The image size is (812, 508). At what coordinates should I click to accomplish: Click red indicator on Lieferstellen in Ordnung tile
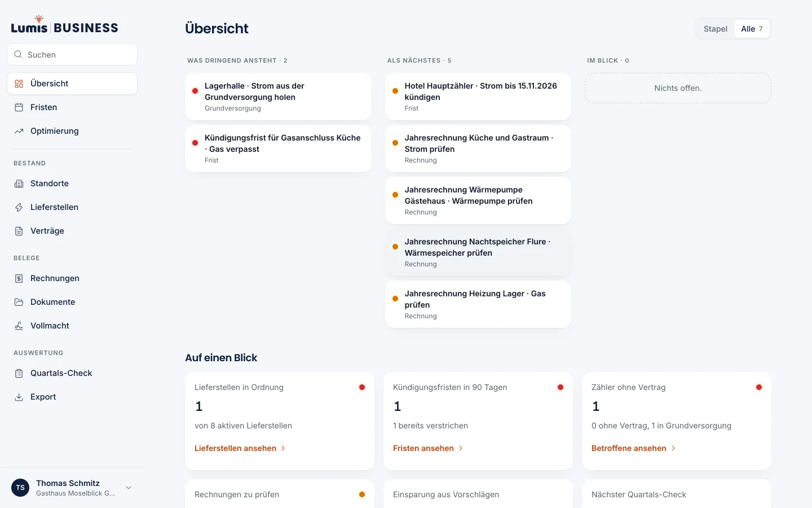coord(362,387)
